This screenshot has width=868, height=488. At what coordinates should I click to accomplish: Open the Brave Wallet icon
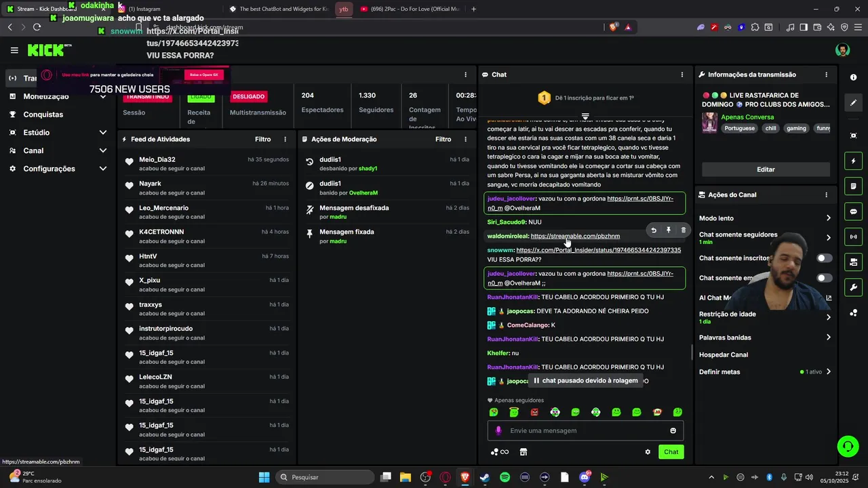(x=817, y=27)
